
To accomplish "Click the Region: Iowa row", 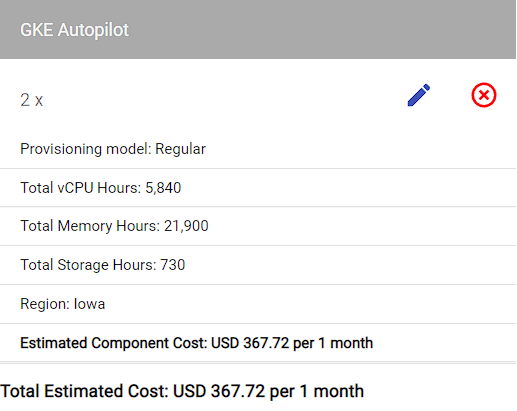I will click(258, 304).
